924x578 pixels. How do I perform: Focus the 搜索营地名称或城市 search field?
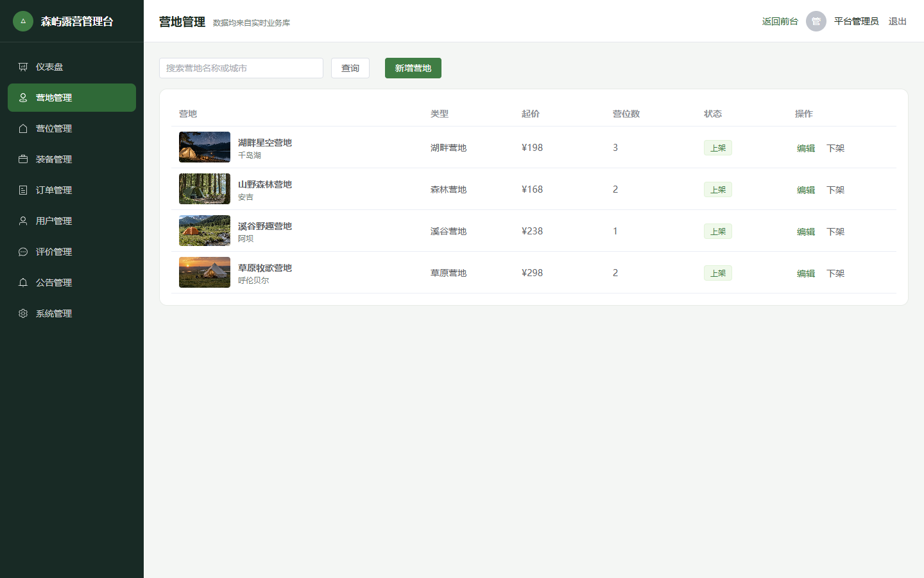(x=241, y=68)
